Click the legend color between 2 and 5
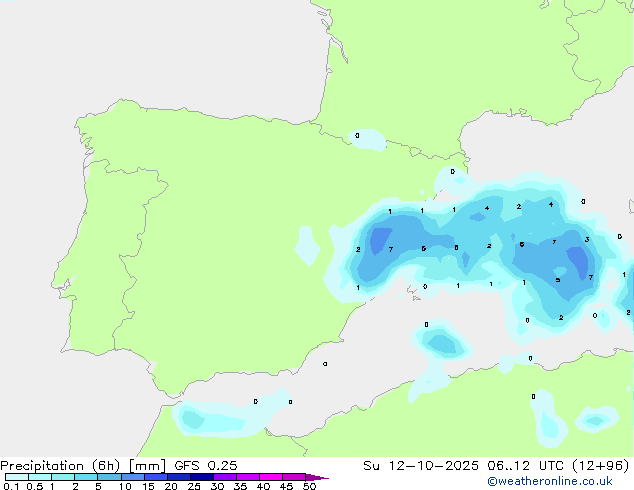634x490 pixels. [86, 477]
